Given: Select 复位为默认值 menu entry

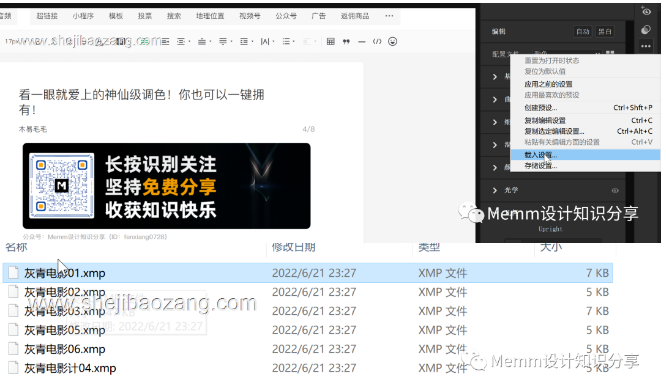Looking at the screenshot, I should coord(585,71).
